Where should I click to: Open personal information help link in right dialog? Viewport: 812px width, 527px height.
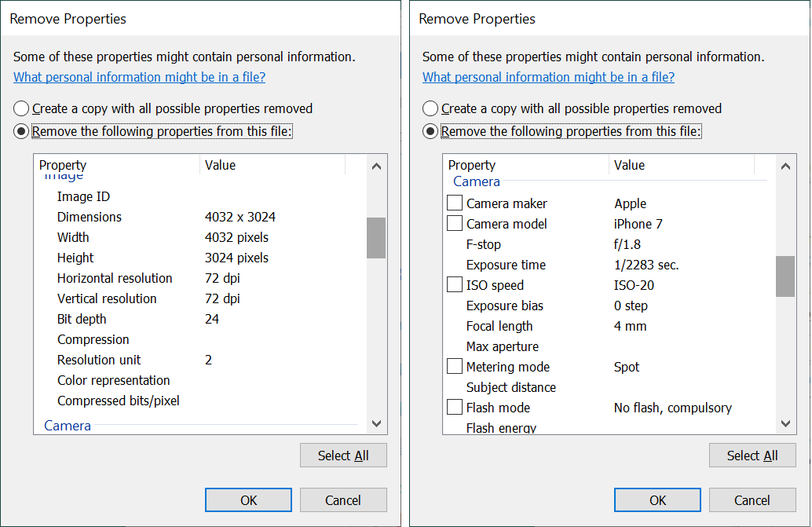click(548, 77)
